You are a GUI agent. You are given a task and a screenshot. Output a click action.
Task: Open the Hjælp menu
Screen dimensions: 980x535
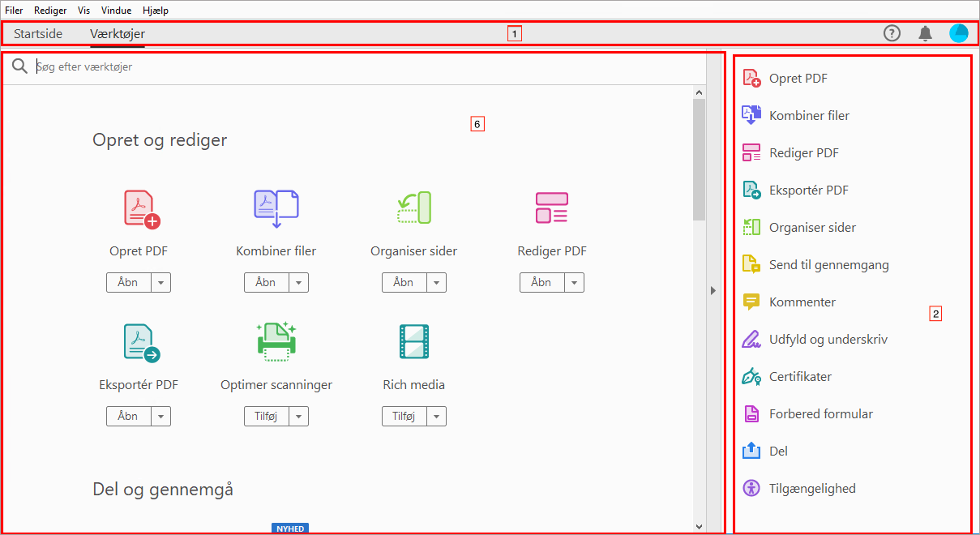pos(155,11)
